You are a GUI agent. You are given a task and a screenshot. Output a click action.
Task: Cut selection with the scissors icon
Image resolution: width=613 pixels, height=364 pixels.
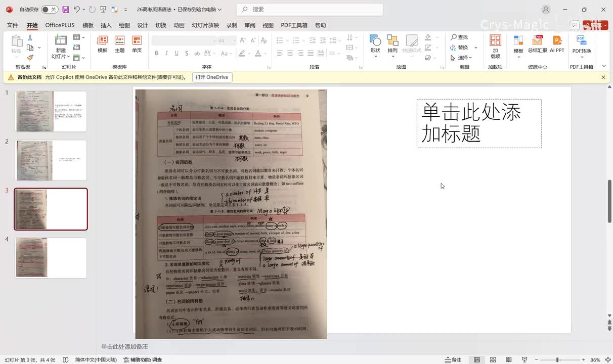click(x=30, y=38)
